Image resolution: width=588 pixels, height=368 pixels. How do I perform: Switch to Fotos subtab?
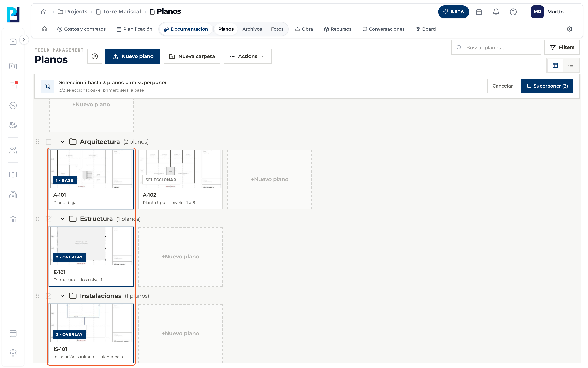277,29
